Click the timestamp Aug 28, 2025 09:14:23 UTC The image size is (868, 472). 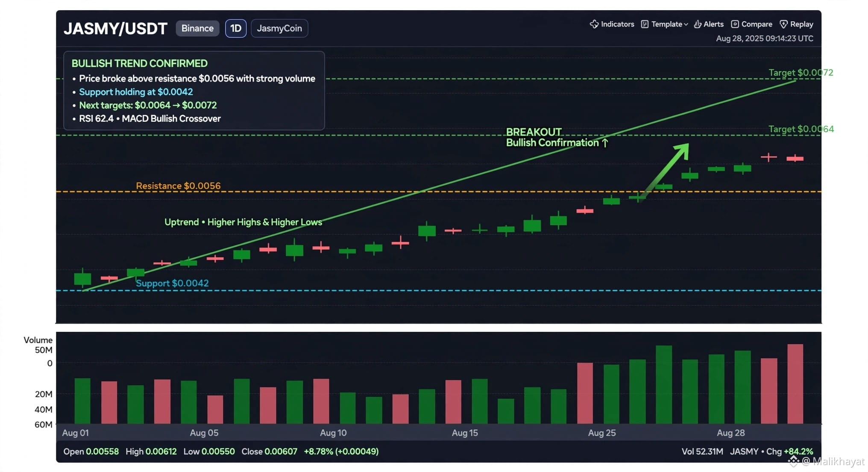[765, 38]
